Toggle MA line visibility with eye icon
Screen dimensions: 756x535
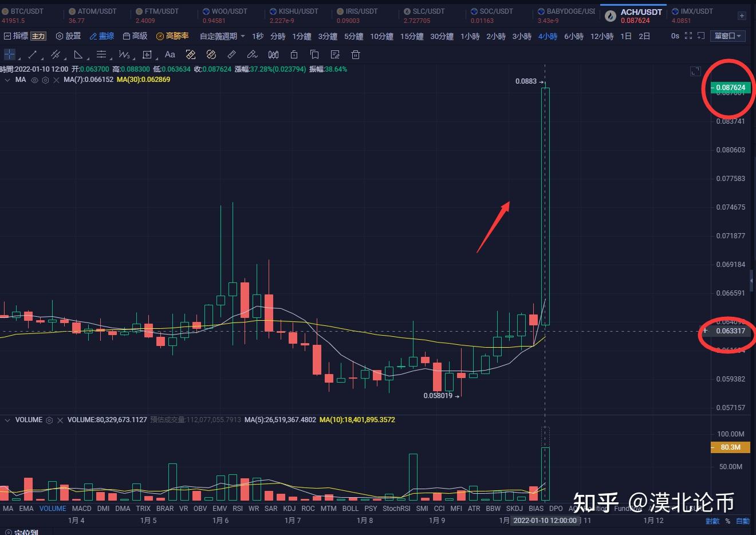click(34, 80)
